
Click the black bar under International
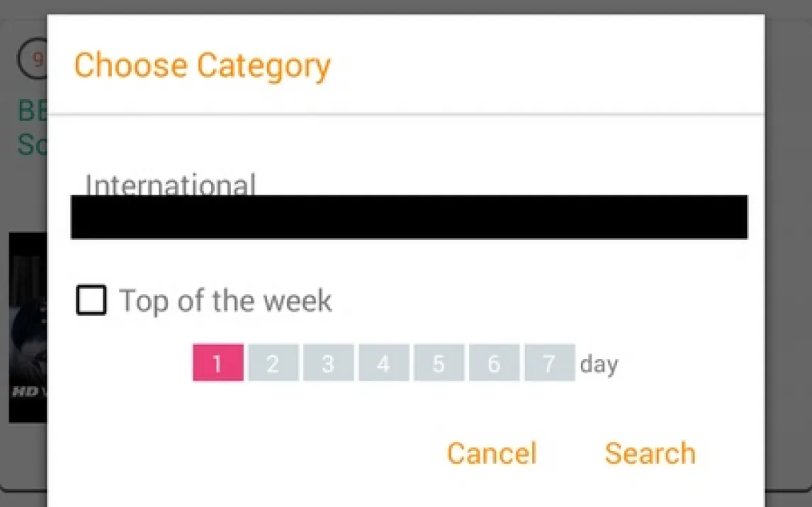click(x=409, y=217)
